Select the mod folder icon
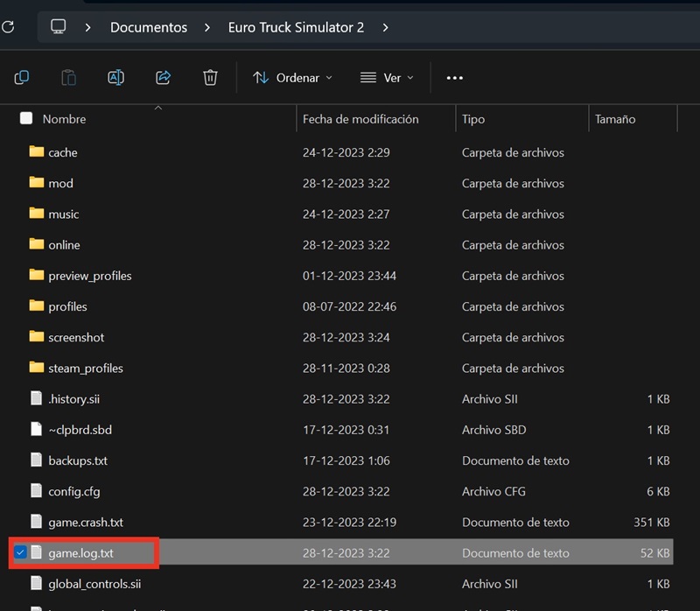This screenshot has width=700, height=611. 37,182
